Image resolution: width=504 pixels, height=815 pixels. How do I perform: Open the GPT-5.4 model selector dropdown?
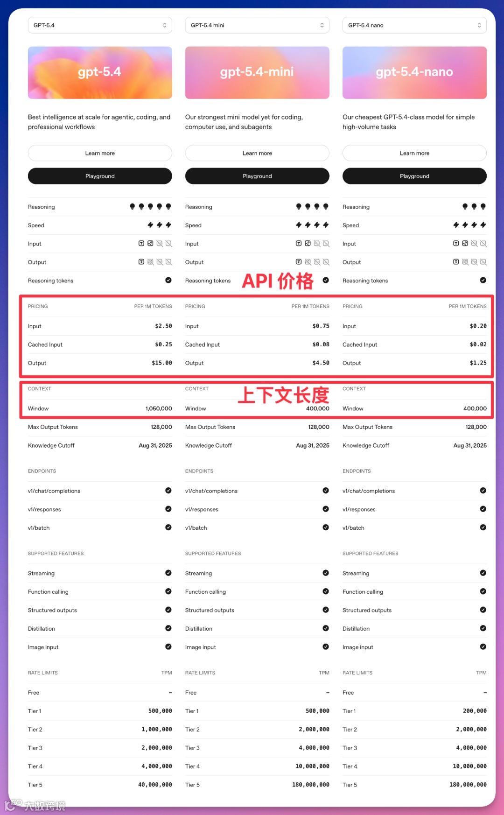(x=100, y=25)
